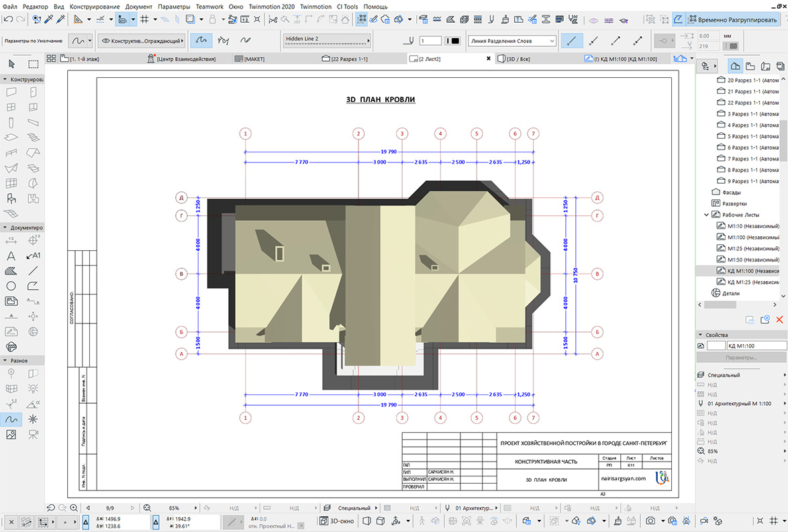Click the I-beam profile icon

tap(546, 19)
